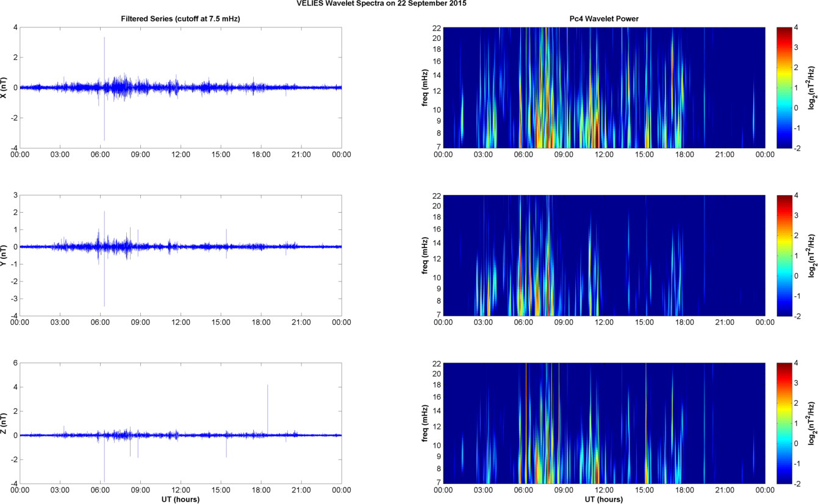
Task: Click the deep negative spike in Y series
Action: [104, 286]
